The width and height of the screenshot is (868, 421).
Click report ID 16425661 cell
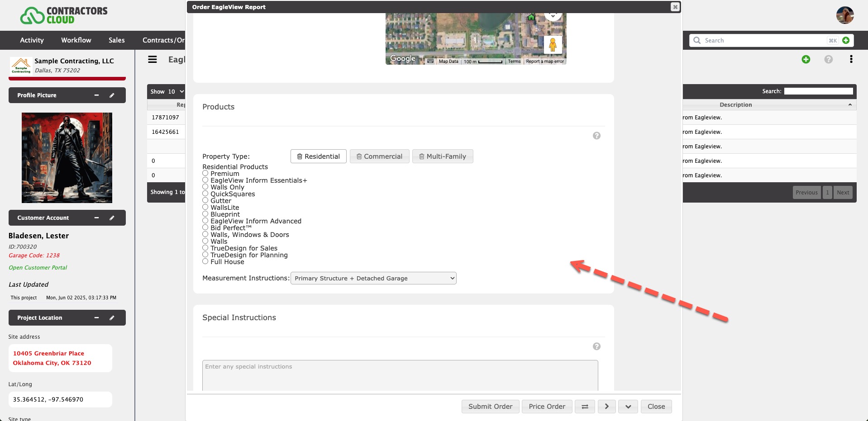coord(166,132)
